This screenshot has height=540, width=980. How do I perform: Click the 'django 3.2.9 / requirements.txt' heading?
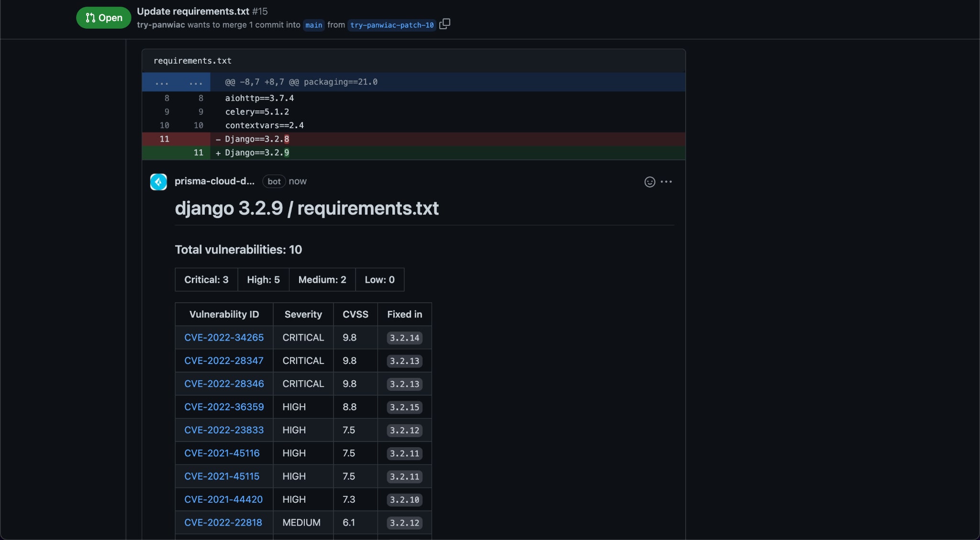tap(307, 209)
